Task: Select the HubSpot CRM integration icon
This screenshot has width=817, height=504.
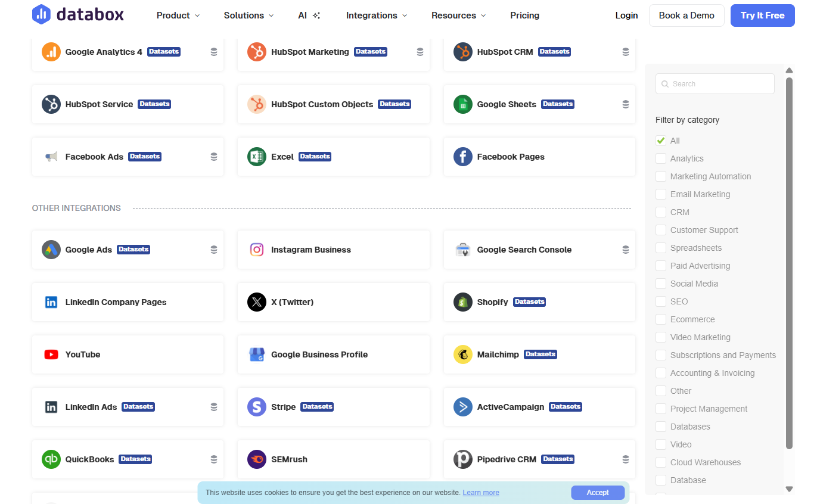Action: pyautogui.click(x=463, y=52)
